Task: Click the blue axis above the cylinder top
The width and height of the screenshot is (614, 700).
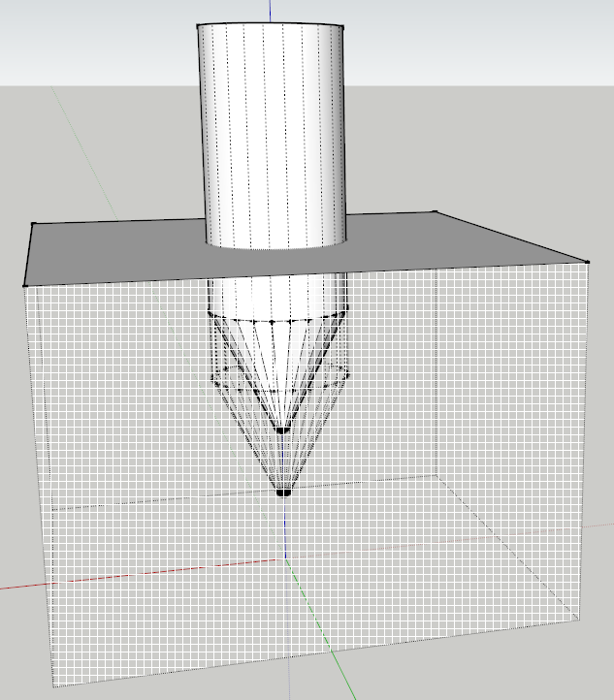Action: coord(270,11)
